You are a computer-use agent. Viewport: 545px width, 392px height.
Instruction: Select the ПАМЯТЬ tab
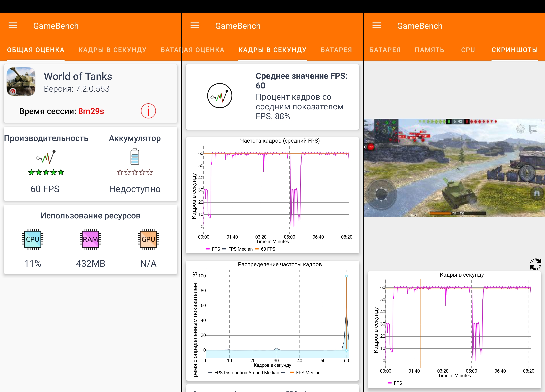pyautogui.click(x=429, y=50)
